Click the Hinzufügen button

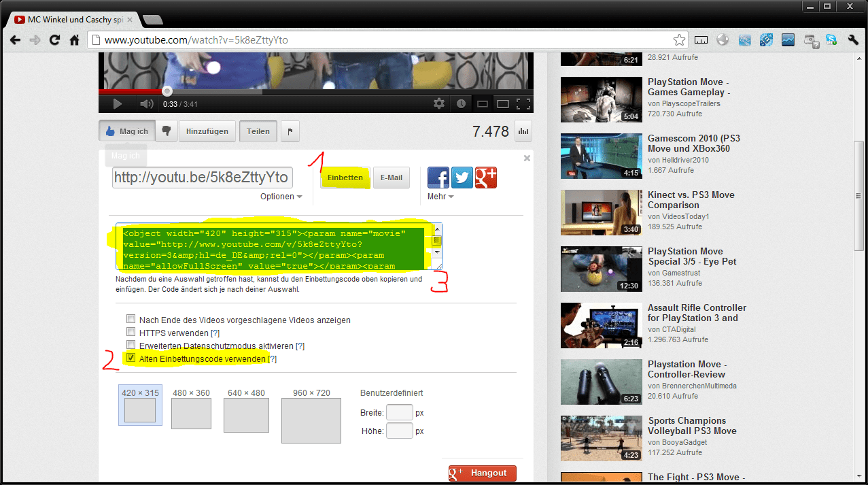207,131
